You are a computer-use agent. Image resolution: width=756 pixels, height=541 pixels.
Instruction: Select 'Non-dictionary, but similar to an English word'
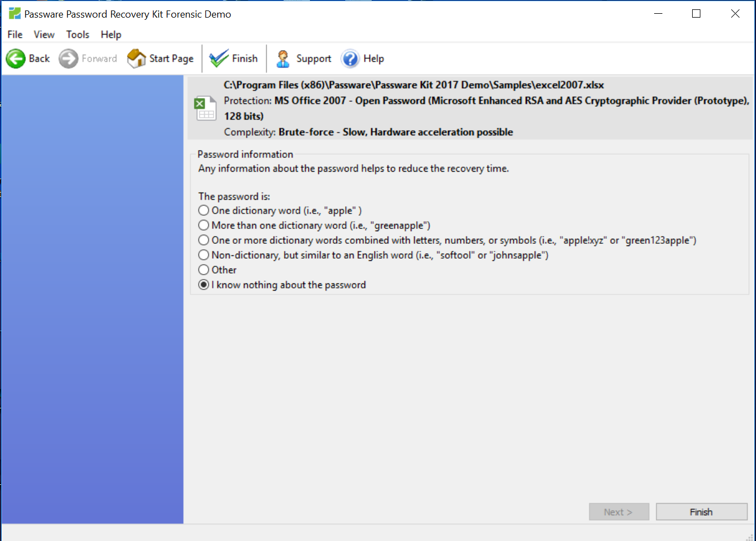(x=203, y=255)
